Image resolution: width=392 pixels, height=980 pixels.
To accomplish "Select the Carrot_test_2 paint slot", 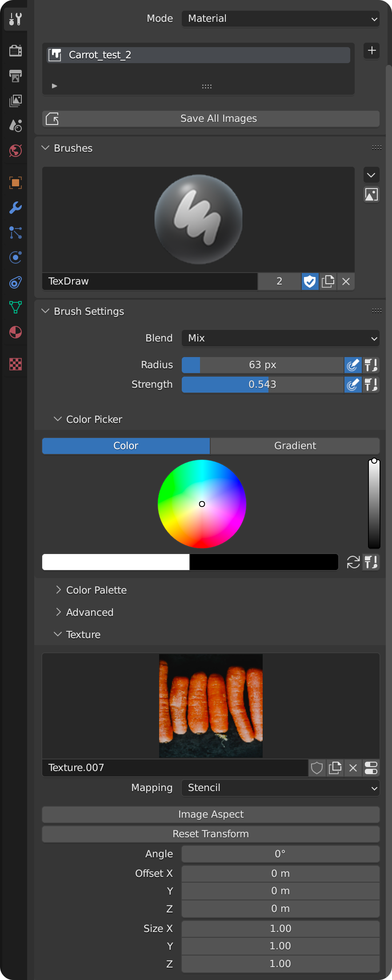I will (x=198, y=55).
